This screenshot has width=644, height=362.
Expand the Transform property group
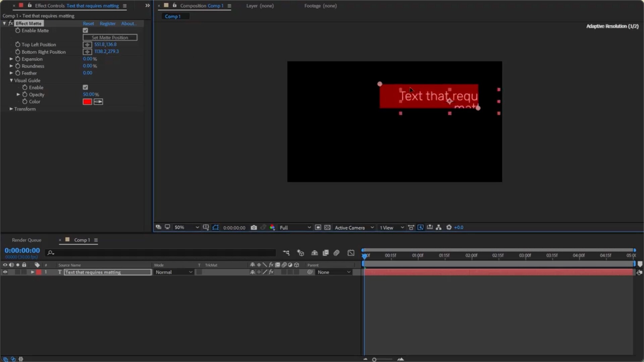[11, 109]
